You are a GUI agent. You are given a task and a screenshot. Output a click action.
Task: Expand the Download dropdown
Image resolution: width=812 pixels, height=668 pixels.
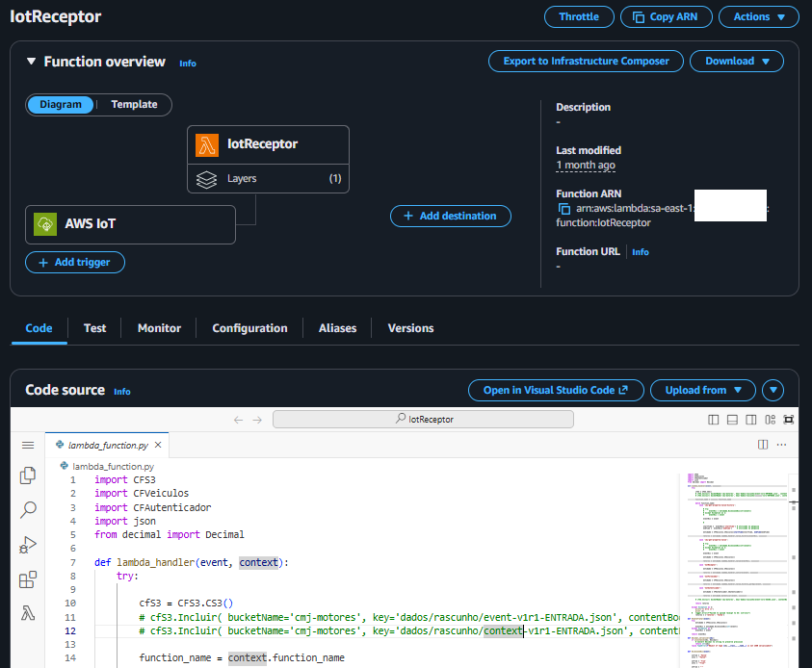point(737,62)
